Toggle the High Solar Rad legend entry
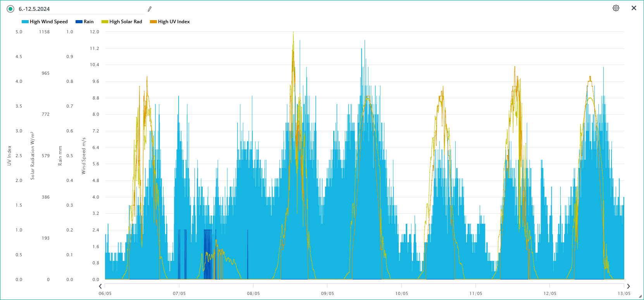The height and width of the screenshot is (300, 644). (126, 22)
